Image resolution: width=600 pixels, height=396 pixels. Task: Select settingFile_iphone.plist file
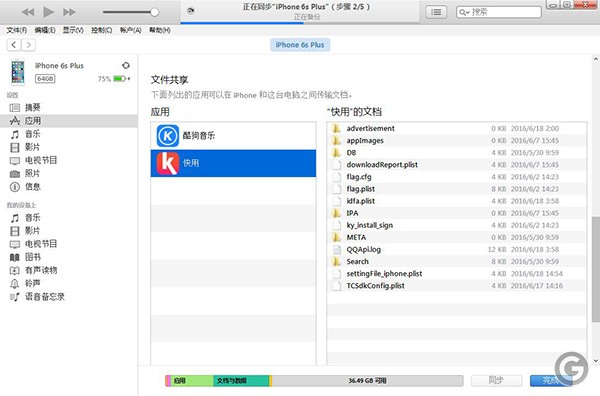point(457,274)
